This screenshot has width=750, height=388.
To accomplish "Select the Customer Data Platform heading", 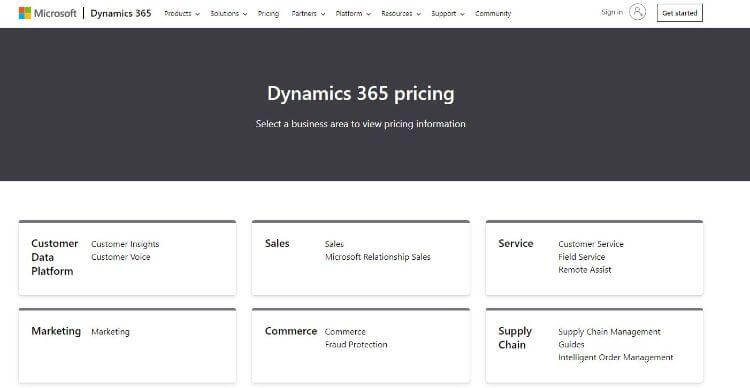I will pos(55,257).
